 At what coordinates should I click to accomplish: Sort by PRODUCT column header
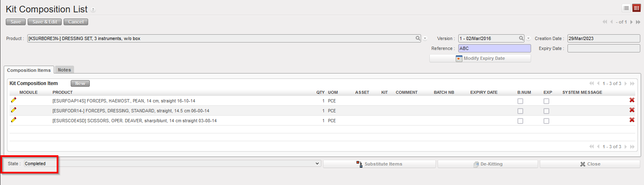(62, 92)
